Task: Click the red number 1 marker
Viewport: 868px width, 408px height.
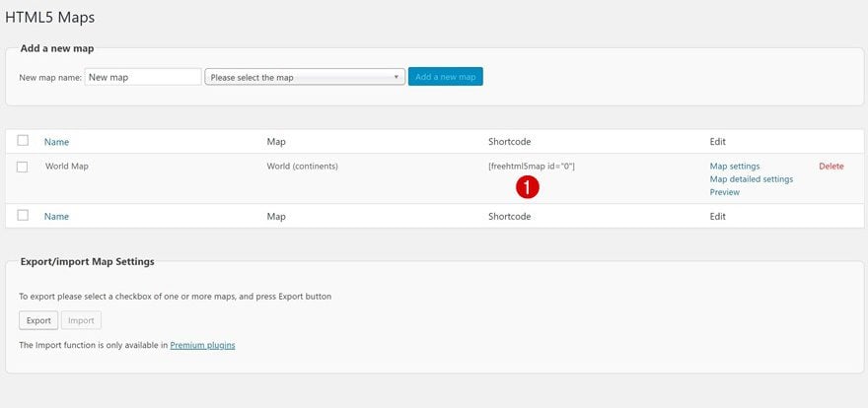Action: [528, 187]
